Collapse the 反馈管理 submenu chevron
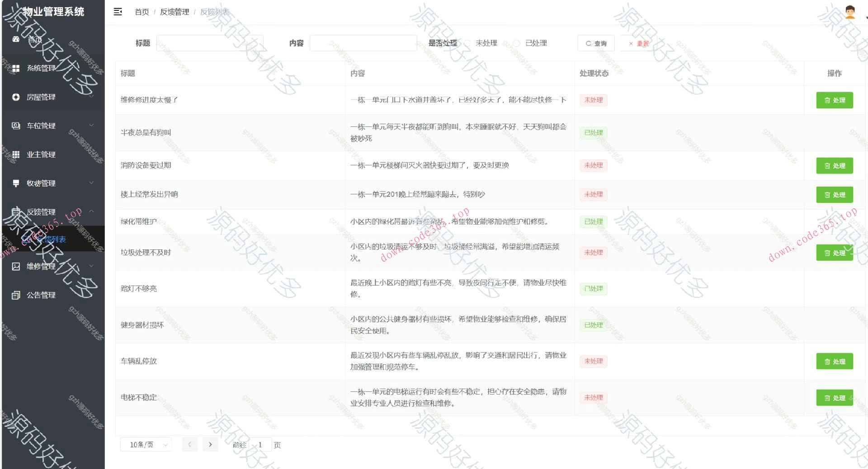 pyautogui.click(x=92, y=211)
